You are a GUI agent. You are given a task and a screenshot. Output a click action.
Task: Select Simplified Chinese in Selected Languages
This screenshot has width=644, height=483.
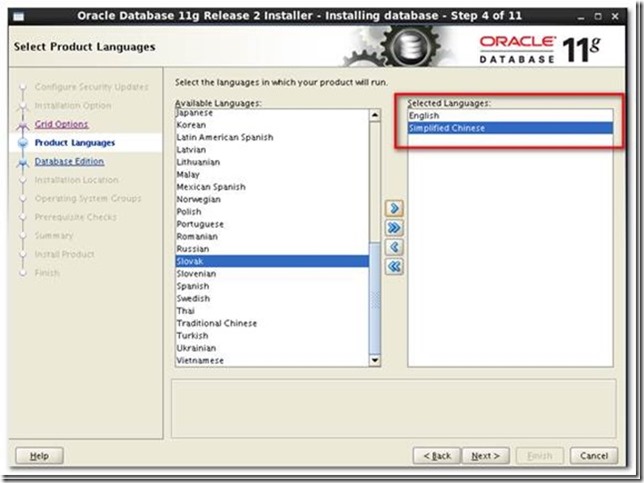[x=510, y=128]
